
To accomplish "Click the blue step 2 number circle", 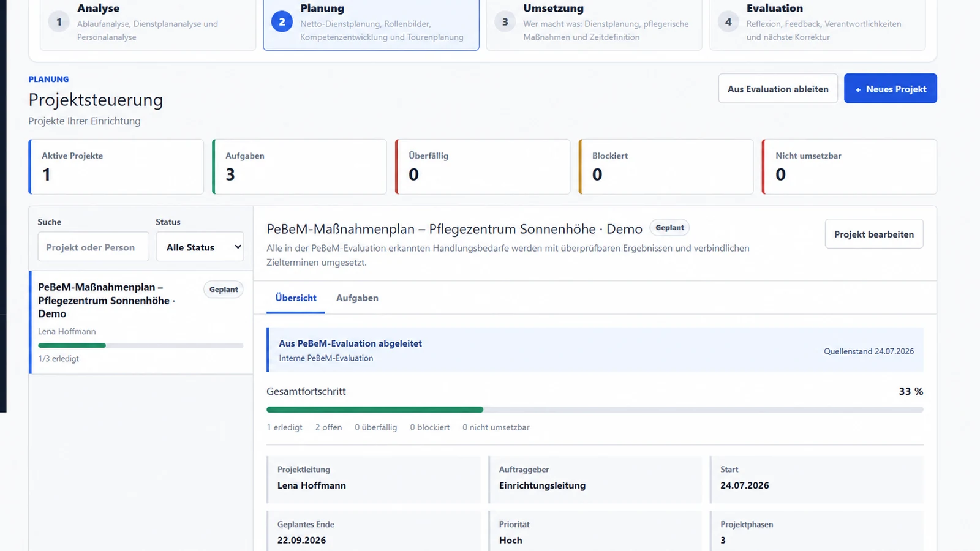I will pos(282,22).
